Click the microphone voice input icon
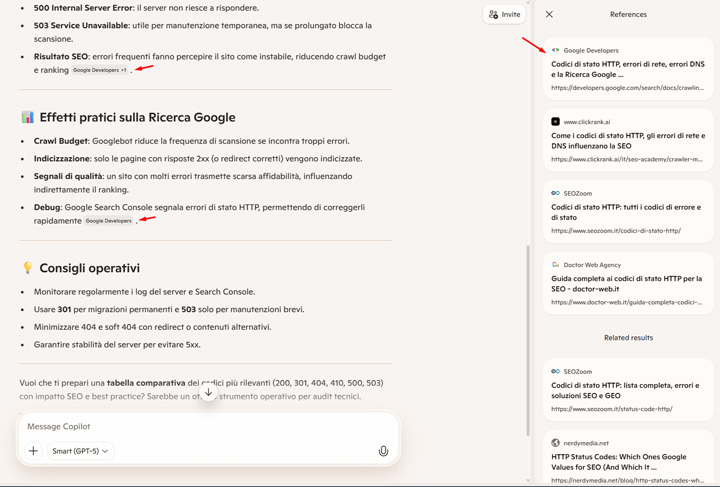Image resolution: width=720 pixels, height=487 pixels. click(383, 451)
